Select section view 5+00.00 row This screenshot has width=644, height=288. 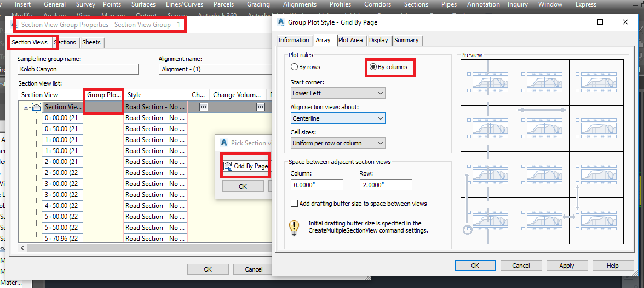click(x=61, y=216)
